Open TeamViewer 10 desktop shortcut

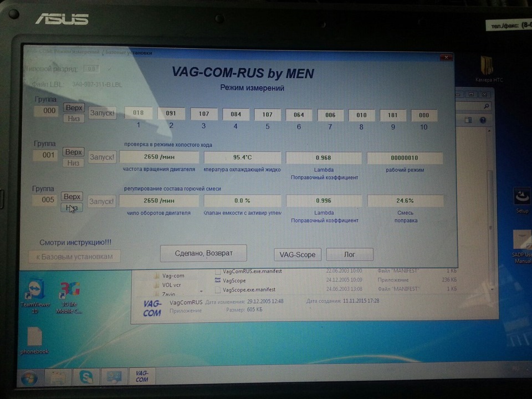[x=35, y=296]
